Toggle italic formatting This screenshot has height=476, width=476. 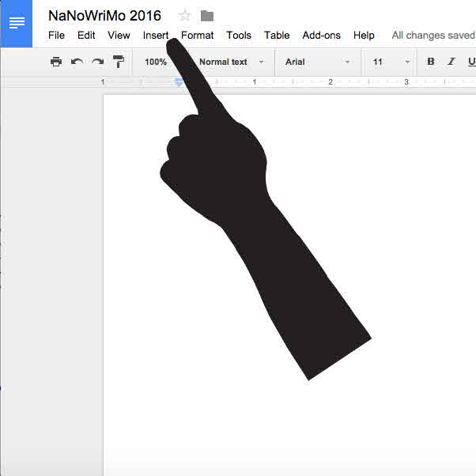point(451,62)
